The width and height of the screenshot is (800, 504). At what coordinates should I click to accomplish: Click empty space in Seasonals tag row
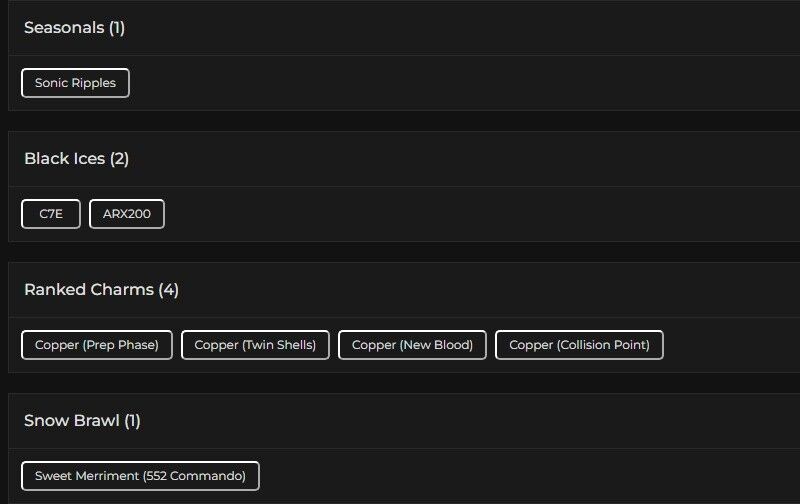coord(450,83)
